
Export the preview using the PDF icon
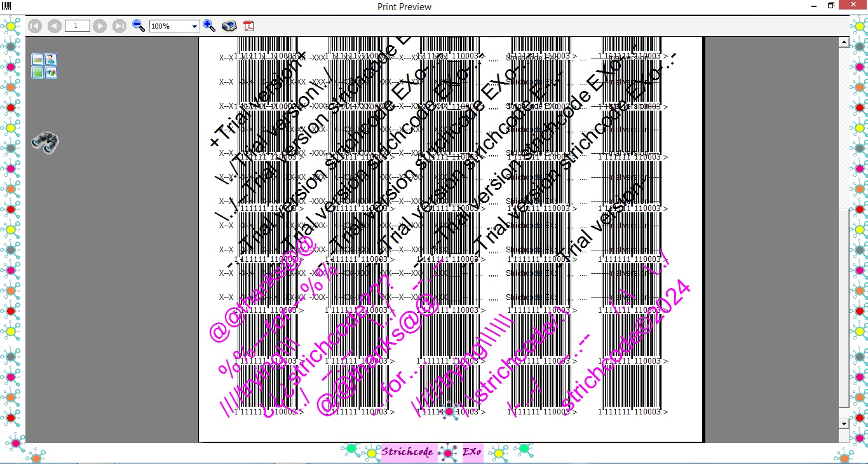(248, 26)
